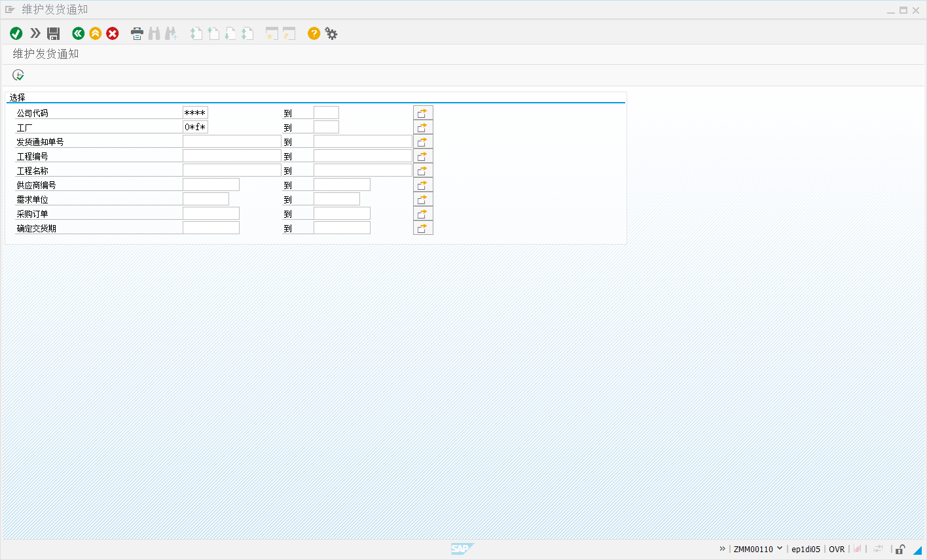Click the 采购订单 to-value input field
The height and width of the screenshot is (560, 927).
pyautogui.click(x=342, y=214)
